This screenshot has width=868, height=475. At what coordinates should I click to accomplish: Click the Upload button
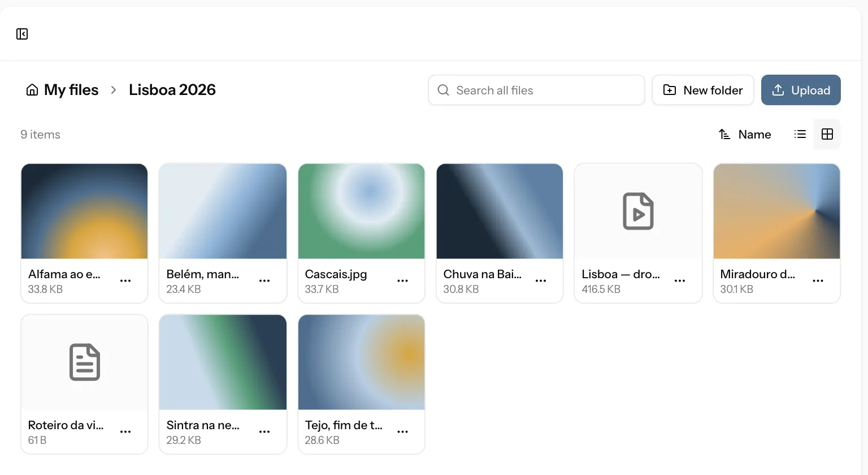pos(801,90)
